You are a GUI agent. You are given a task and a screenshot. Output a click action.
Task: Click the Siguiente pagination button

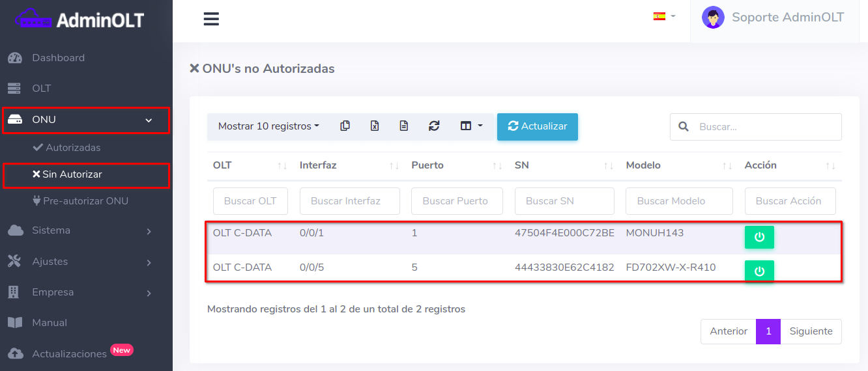[811, 331]
